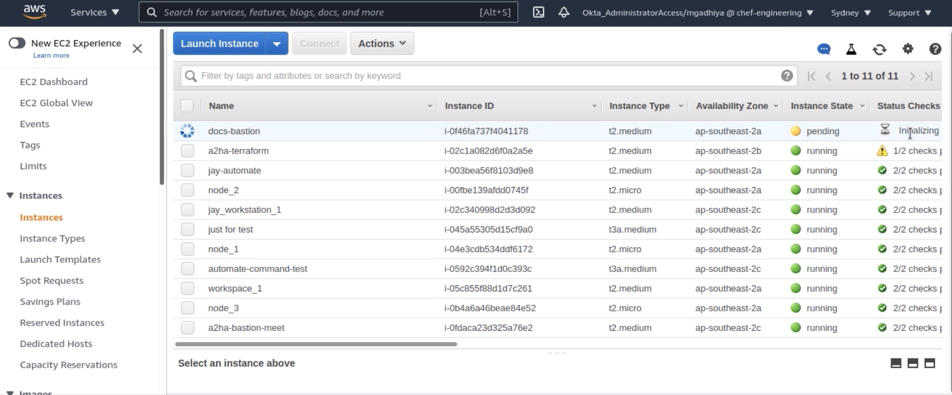Go to the AWS home logo
The height and width of the screenshot is (395, 952).
(x=35, y=12)
